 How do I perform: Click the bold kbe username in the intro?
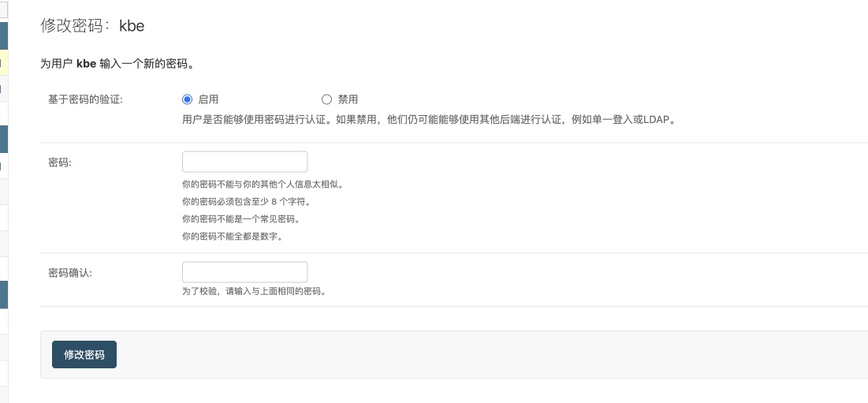(86, 63)
